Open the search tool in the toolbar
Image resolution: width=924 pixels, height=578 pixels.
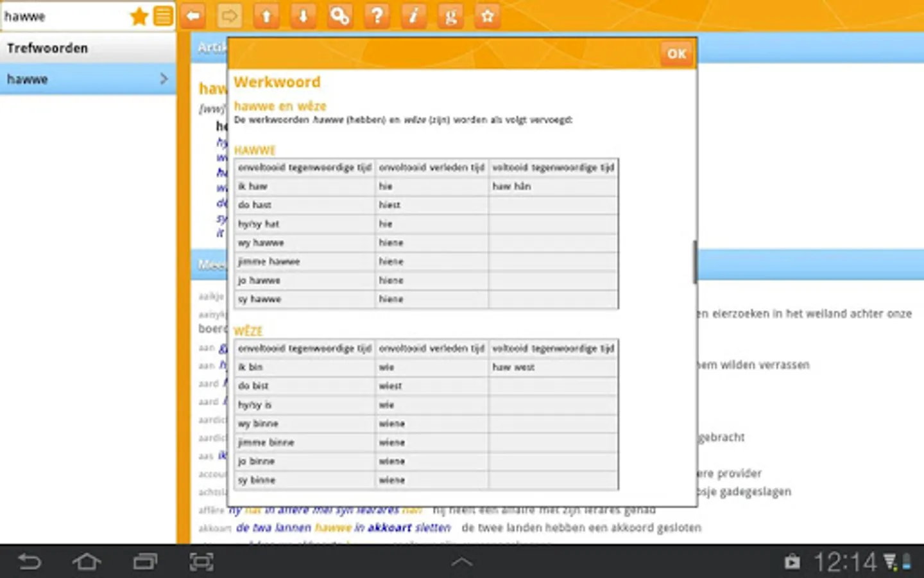point(339,16)
